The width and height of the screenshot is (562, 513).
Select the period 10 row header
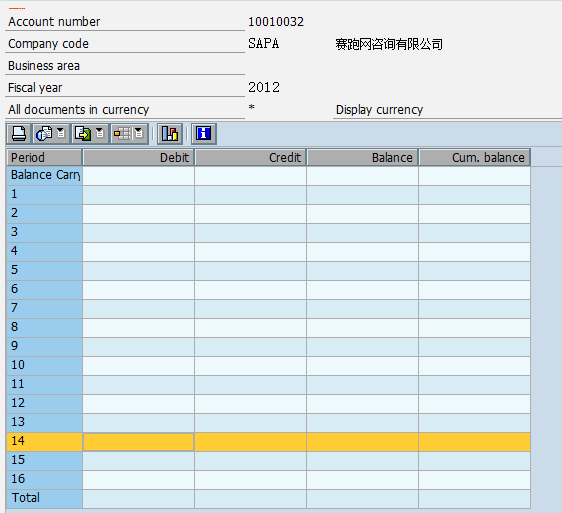[44, 365]
